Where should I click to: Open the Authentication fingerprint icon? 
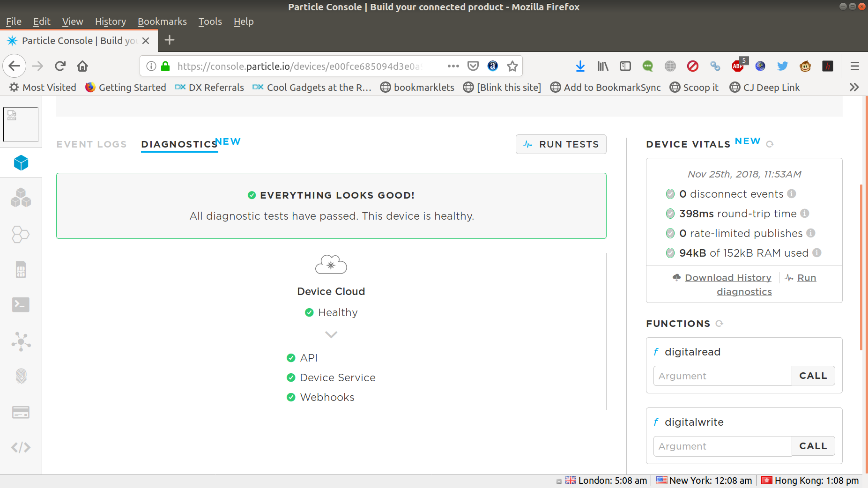pyautogui.click(x=21, y=376)
